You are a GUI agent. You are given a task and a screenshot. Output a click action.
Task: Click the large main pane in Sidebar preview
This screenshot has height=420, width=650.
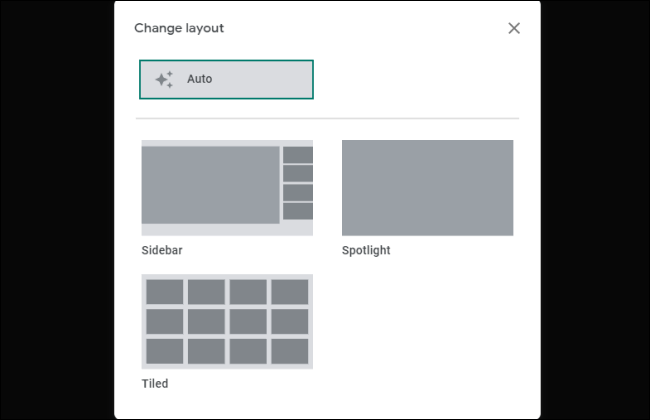point(211,185)
